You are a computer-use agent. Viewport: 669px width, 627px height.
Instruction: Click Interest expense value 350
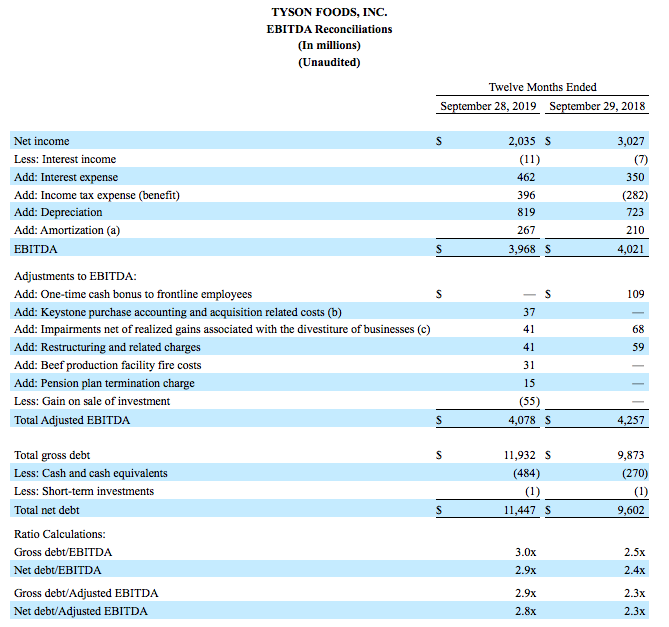point(635,177)
